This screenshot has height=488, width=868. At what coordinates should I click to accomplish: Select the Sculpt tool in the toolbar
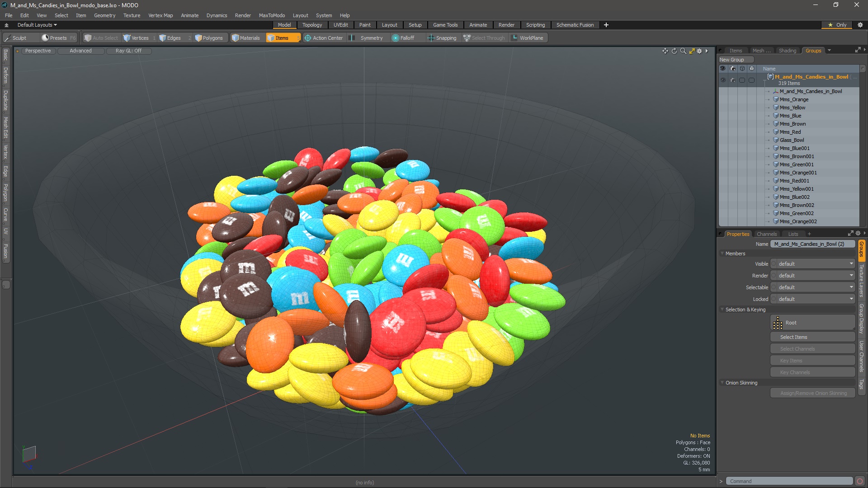[x=19, y=38]
